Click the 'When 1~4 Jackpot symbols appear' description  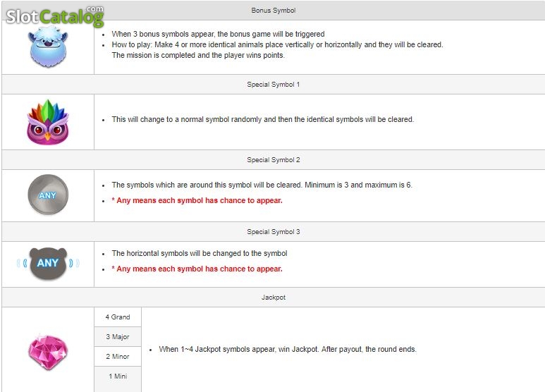pos(288,349)
